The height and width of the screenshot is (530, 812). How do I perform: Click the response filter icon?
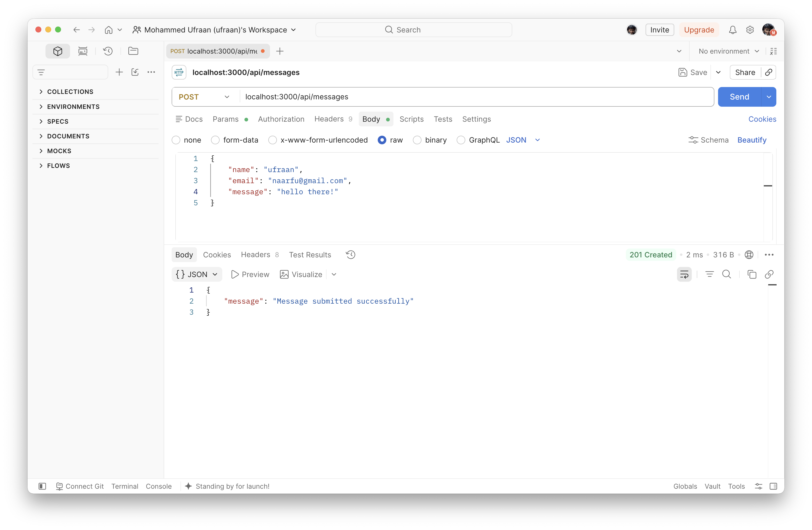pos(710,275)
